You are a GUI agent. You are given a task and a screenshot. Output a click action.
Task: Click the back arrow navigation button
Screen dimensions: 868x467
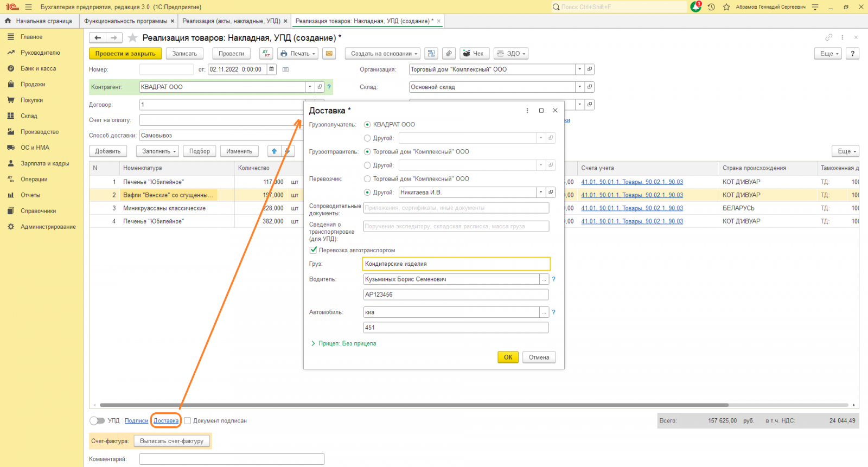(x=98, y=38)
